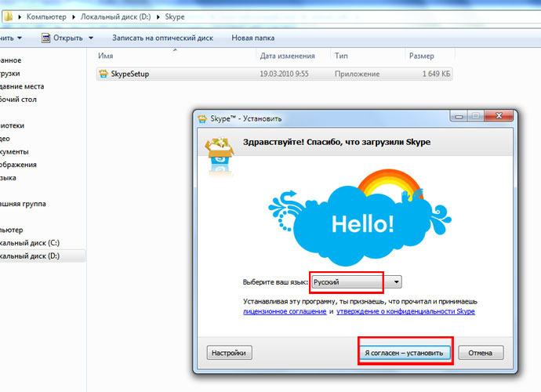Open Домашняя группа in sidebar
The height and width of the screenshot is (392, 541).
tap(23, 204)
